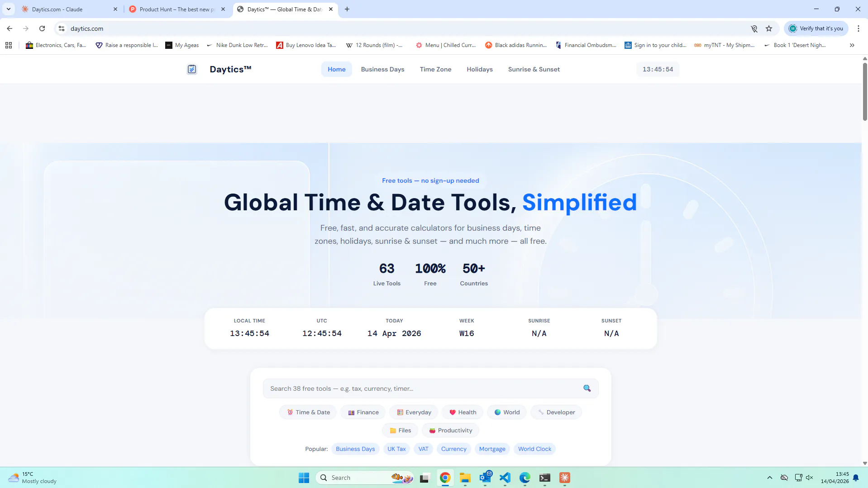Open Outlook from taskbar

(485, 478)
